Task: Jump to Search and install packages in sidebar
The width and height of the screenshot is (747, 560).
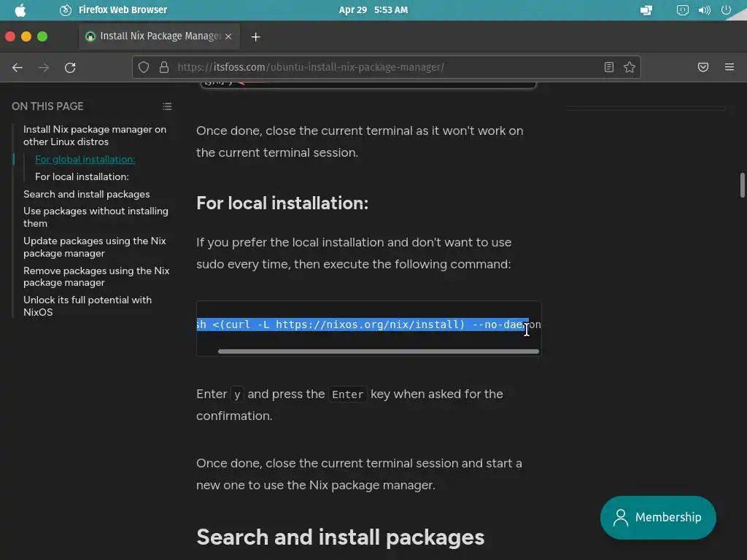Action: [87, 194]
